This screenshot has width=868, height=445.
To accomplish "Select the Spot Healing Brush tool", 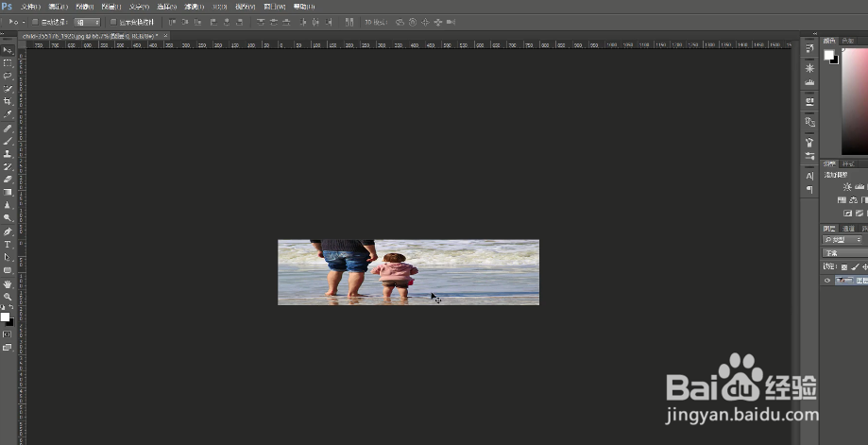I will click(8, 128).
